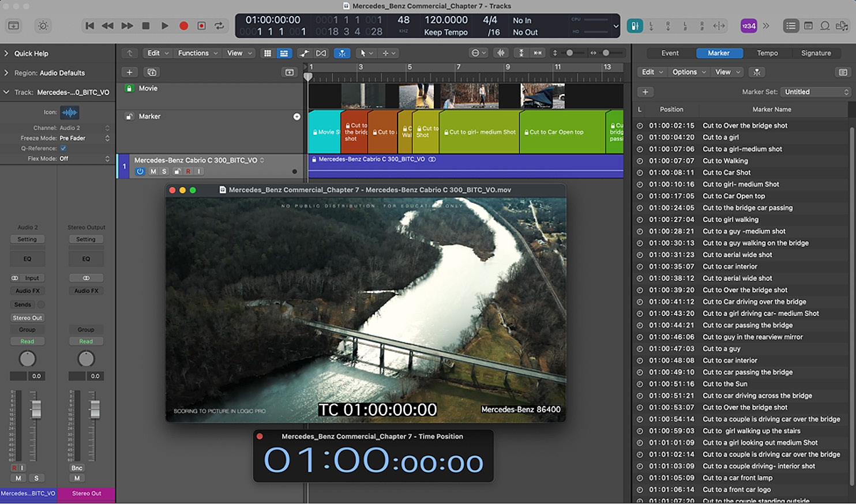This screenshot has height=504, width=856.
Task: Open Options menu in Marker list
Action: click(689, 72)
